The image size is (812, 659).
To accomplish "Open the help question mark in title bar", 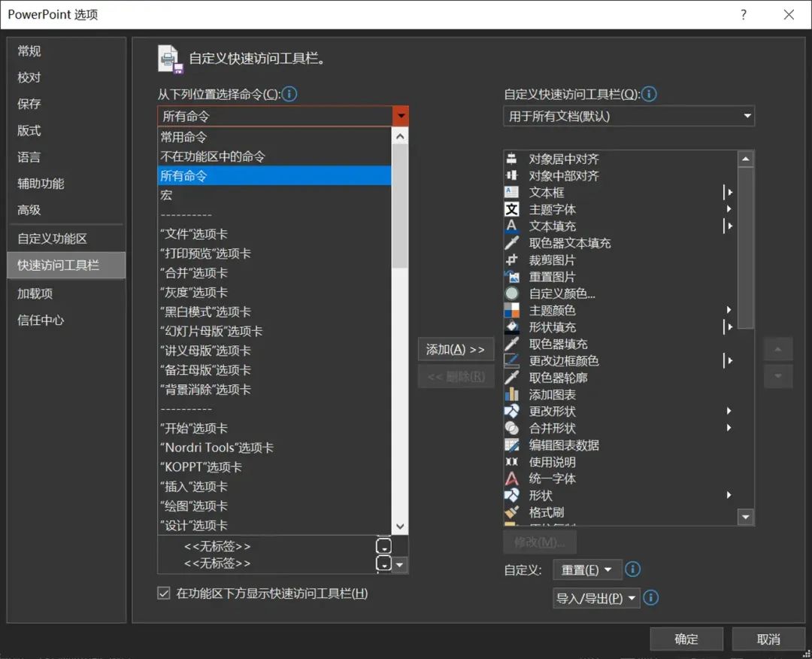I will coord(744,14).
